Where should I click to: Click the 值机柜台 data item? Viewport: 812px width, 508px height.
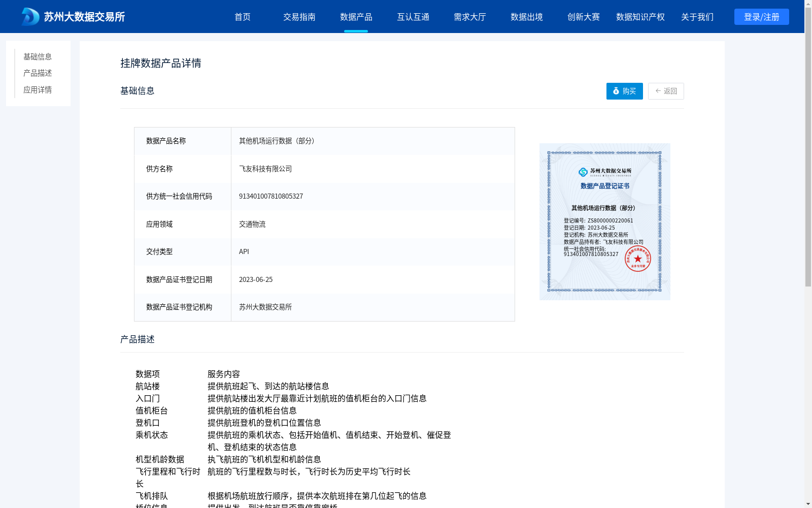[x=152, y=410]
